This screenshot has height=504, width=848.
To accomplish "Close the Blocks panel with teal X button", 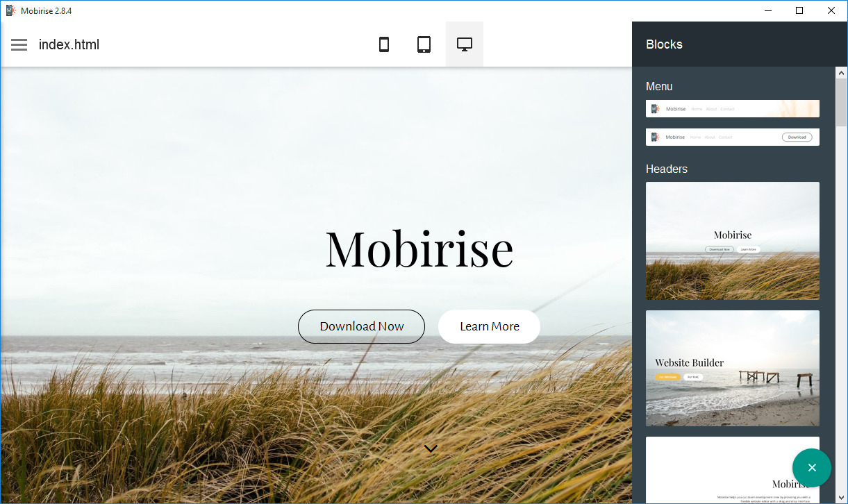I will (812, 468).
